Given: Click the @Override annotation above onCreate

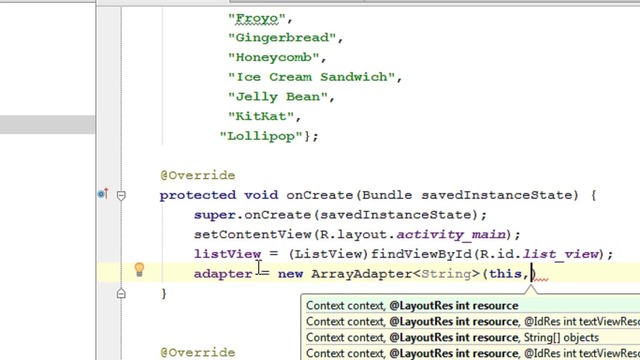Looking at the screenshot, I should pyautogui.click(x=198, y=175).
